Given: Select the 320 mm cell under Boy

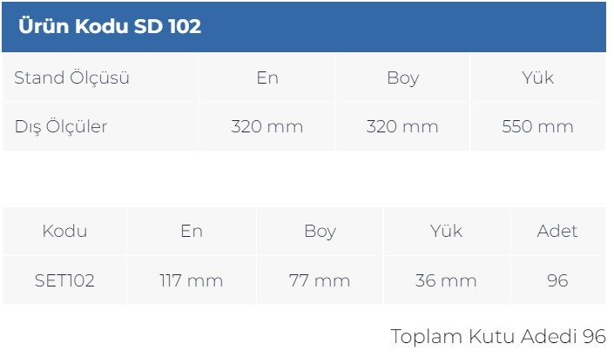Looking at the screenshot, I should tap(402, 126).
